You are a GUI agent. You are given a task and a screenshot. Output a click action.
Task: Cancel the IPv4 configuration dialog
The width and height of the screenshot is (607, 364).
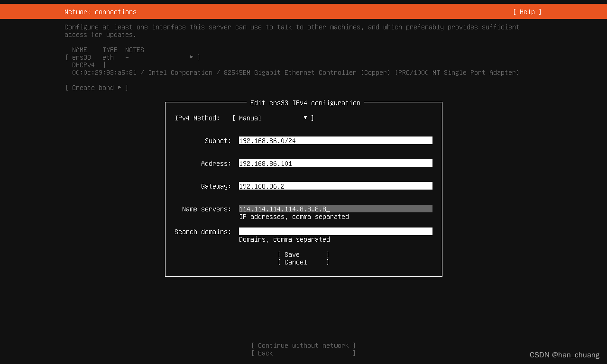303,262
